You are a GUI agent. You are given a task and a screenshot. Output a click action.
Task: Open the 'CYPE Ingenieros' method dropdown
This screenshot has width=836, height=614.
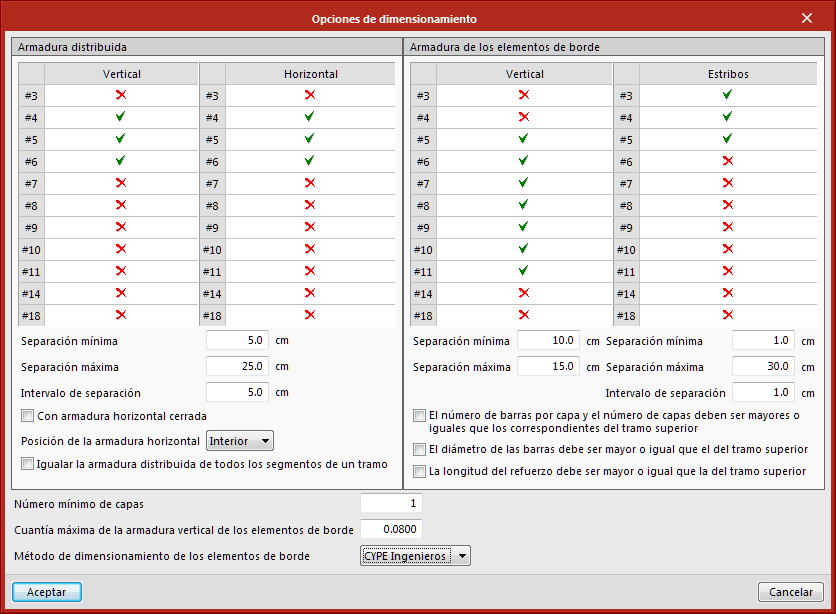pos(415,556)
